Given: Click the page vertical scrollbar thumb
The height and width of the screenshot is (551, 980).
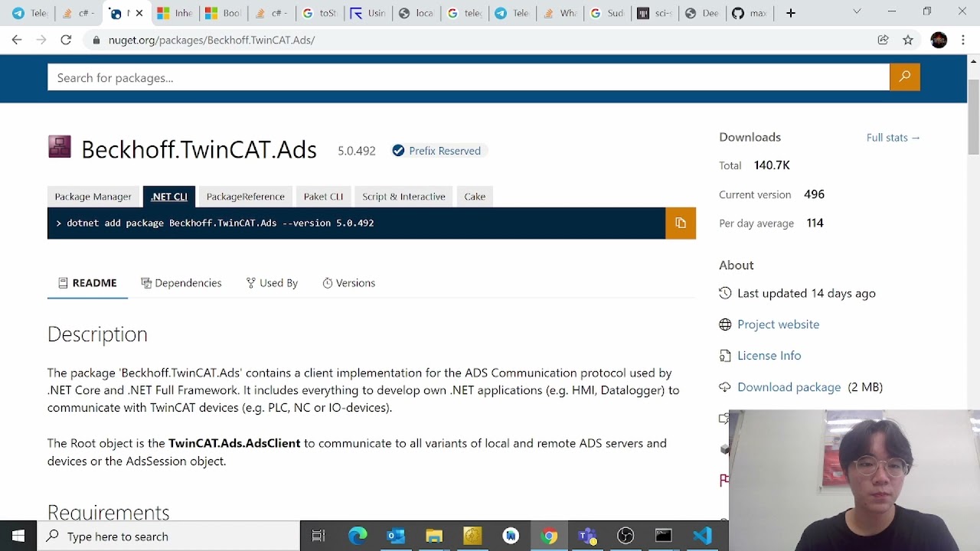Looking at the screenshot, I should coord(974,116).
